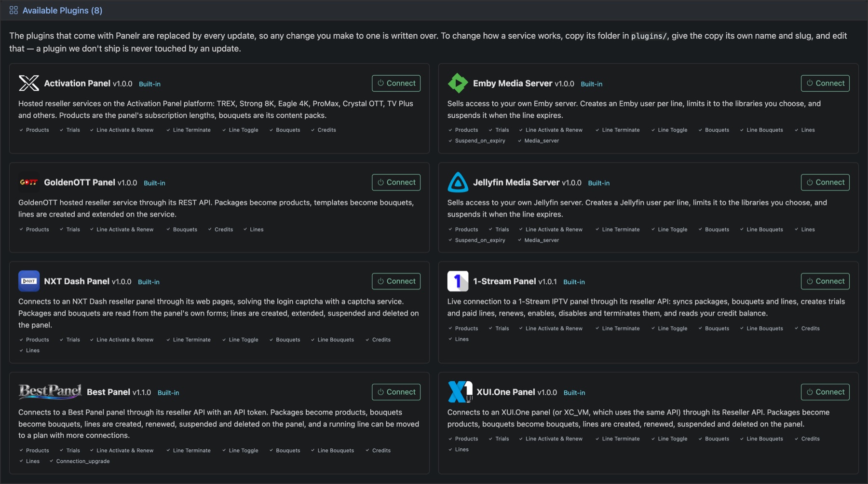Connect the XUI.One Panel plugin
This screenshot has width=868, height=484.
click(x=825, y=392)
